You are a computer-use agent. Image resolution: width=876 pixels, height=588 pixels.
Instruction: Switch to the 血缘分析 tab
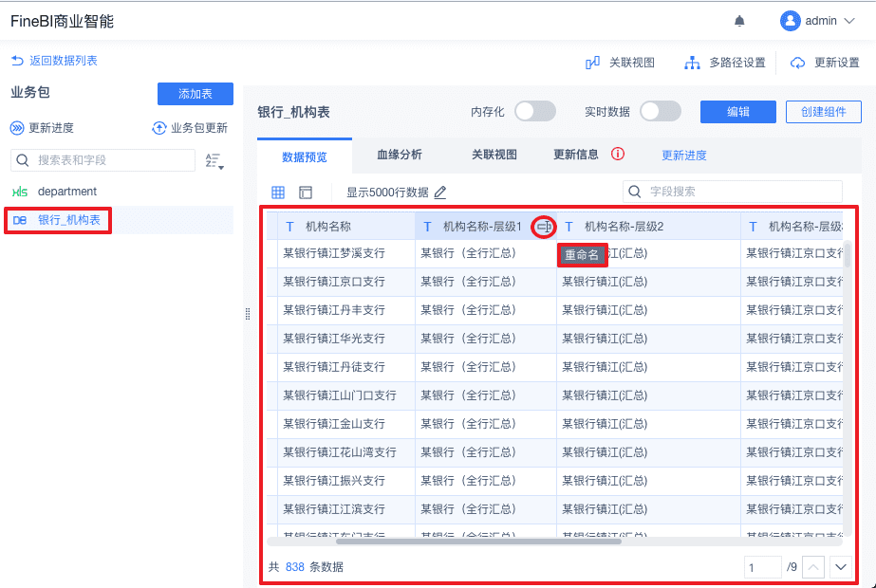click(400, 155)
